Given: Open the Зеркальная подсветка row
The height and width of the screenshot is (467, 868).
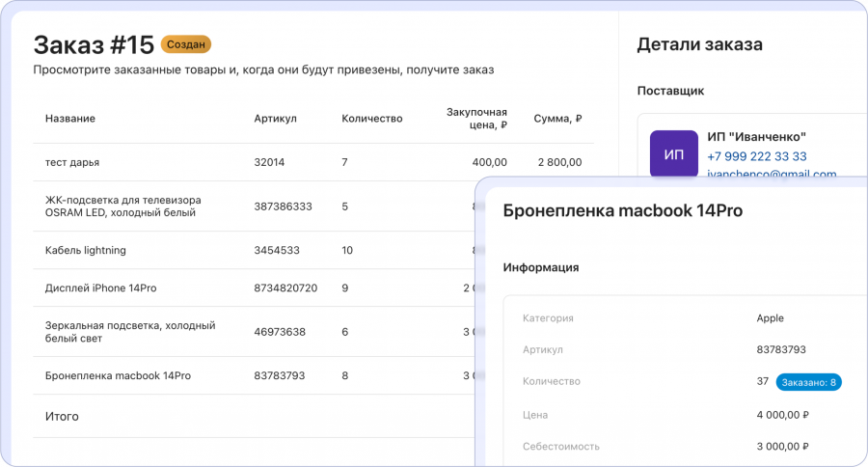Looking at the screenshot, I should pyautogui.click(x=254, y=332).
